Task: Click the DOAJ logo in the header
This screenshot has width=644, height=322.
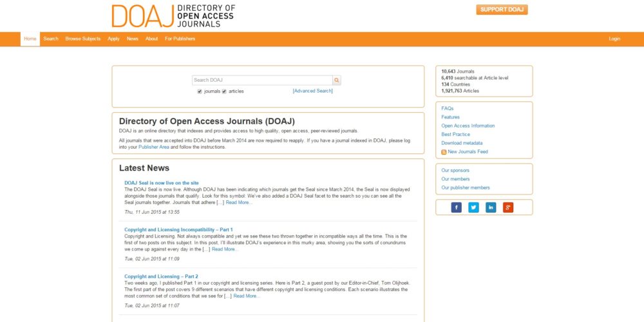Action: tap(173, 16)
